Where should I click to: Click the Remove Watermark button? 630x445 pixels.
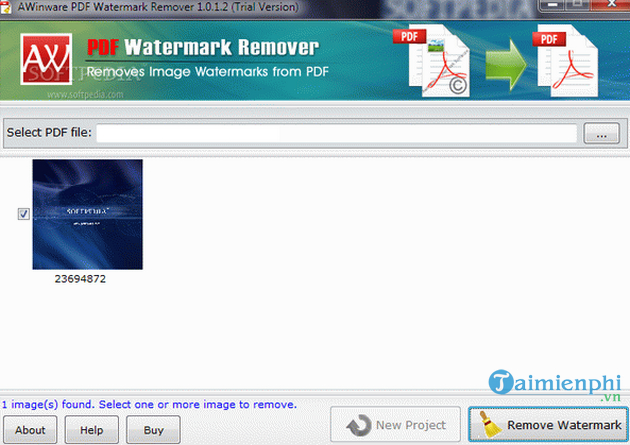click(548, 424)
